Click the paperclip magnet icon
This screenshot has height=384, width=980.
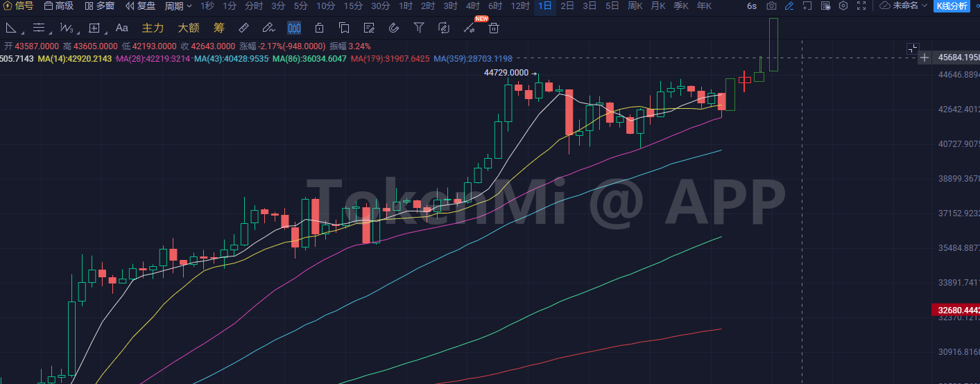tap(394, 28)
